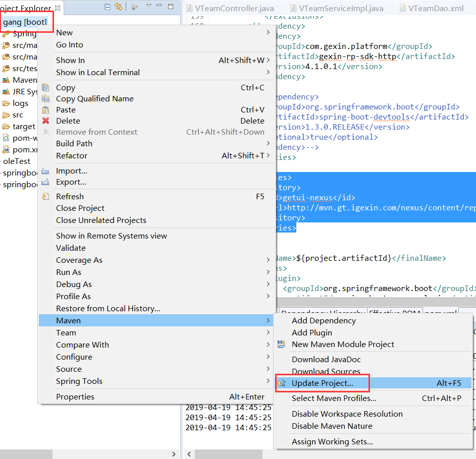The image size is (476, 459).
Task: Click the Import icon
Action: coord(45,171)
